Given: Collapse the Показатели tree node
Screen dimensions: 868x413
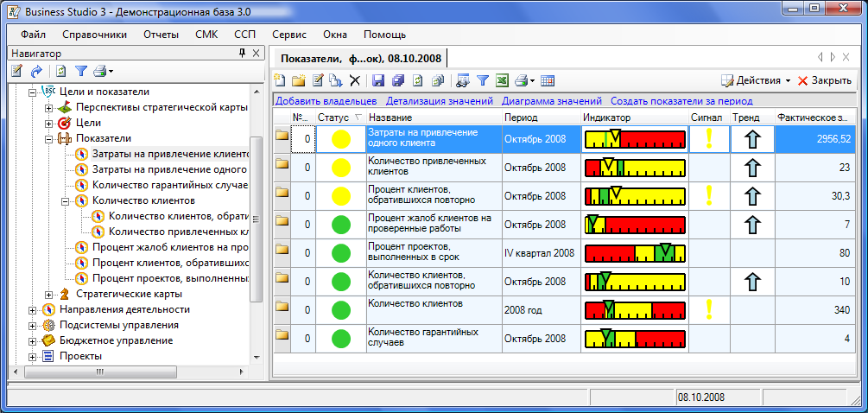Looking at the screenshot, I should click(x=49, y=138).
